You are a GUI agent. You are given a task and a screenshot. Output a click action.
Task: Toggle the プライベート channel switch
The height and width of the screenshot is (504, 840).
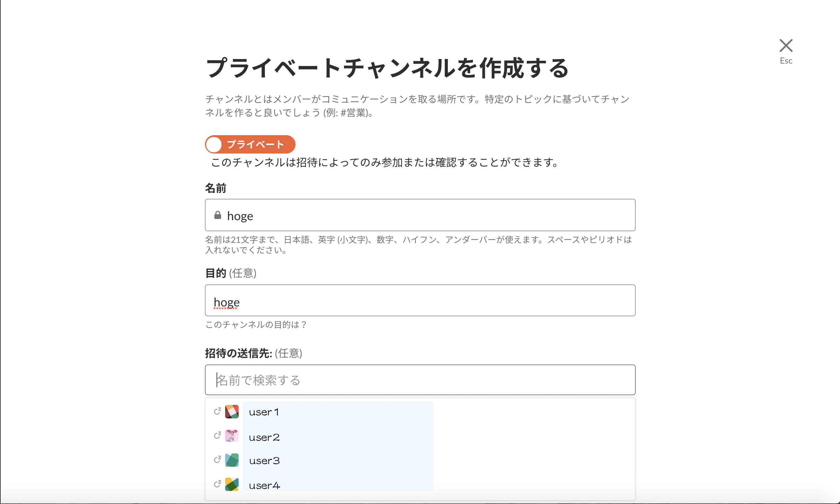pos(250,144)
